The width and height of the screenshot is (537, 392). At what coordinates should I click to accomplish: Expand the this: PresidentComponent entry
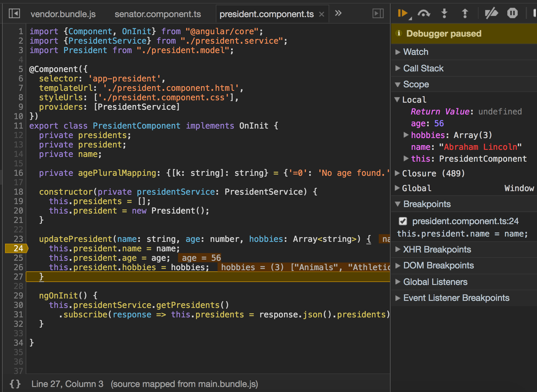coord(406,158)
